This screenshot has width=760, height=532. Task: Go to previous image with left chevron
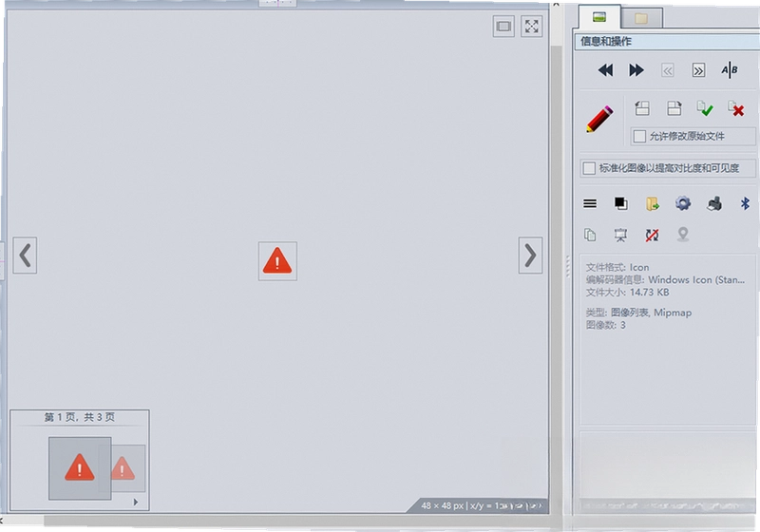tap(25, 256)
